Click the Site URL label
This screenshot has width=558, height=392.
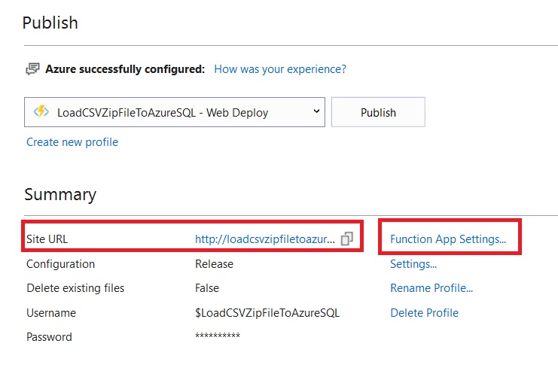coord(47,239)
